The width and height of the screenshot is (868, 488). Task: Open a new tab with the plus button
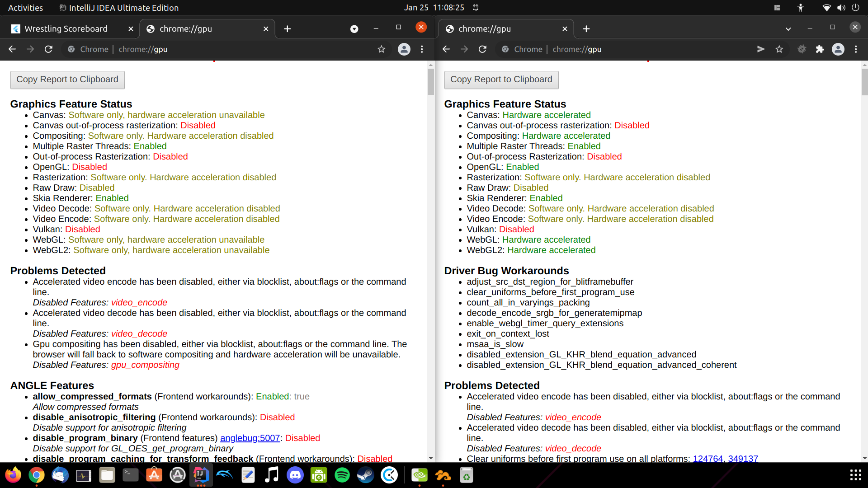(586, 28)
